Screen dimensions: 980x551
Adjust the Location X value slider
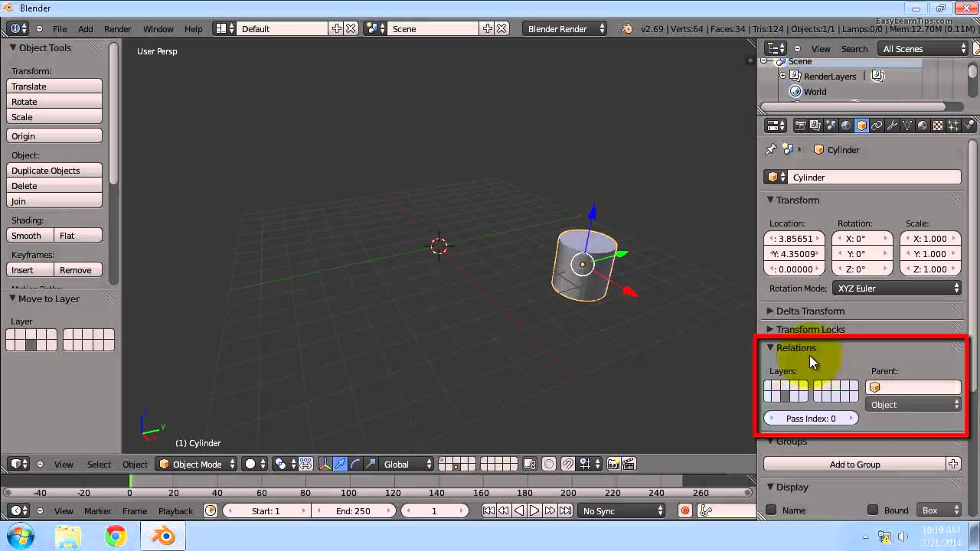click(x=794, y=238)
